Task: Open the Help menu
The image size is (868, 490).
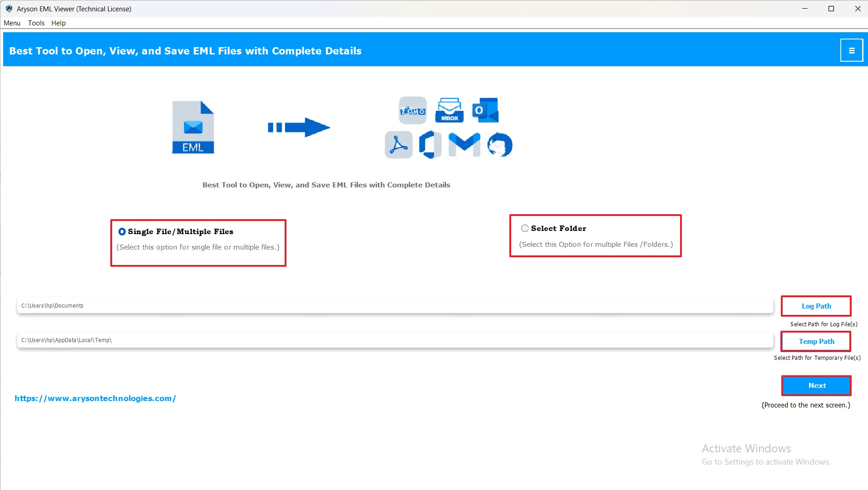Action: [58, 23]
